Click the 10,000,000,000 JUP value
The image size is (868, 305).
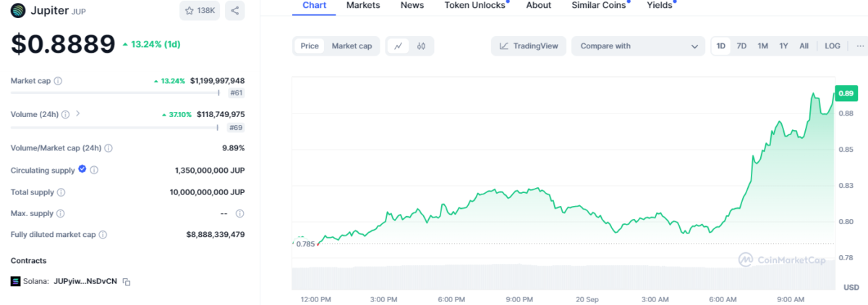pyautogui.click(x=208, y=192)
